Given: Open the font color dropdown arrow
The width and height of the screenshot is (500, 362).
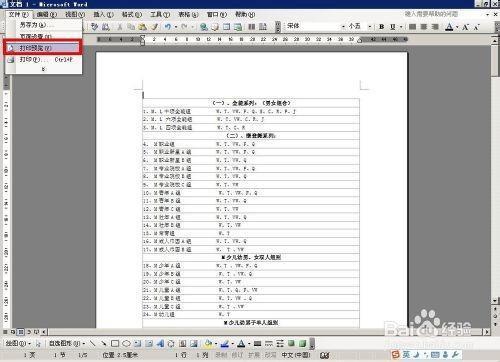Looking at the screenshot, I should pyautogui.click(x=457, y=27).
